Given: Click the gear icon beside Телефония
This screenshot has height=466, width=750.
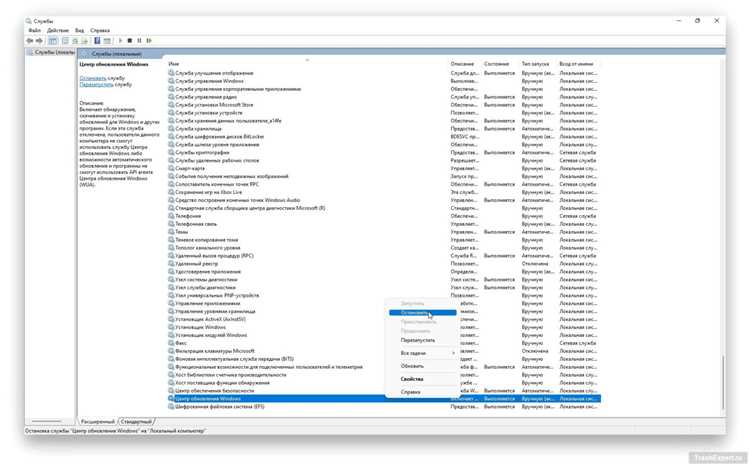Looking at the screenshot, I should click(x=171, y=216).
